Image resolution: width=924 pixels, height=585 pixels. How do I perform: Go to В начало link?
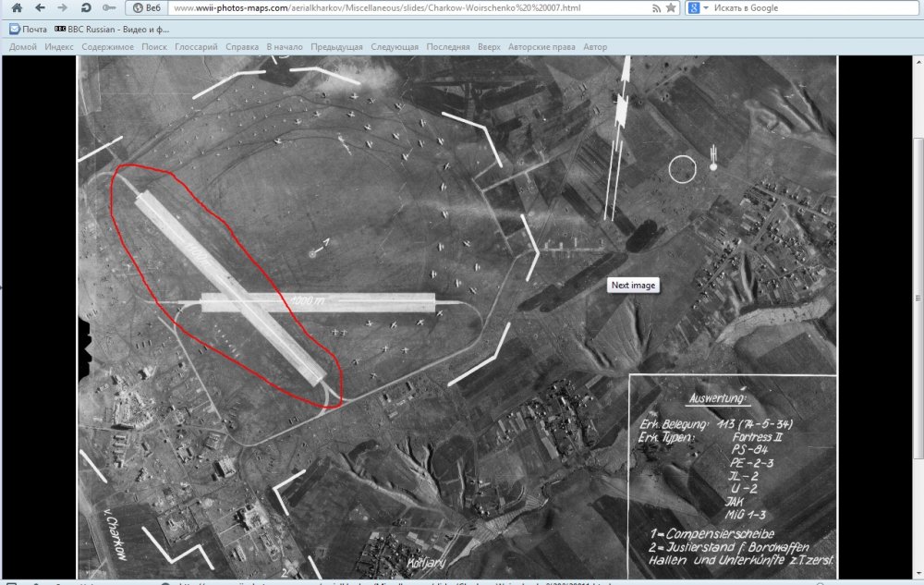pos(285,46)
